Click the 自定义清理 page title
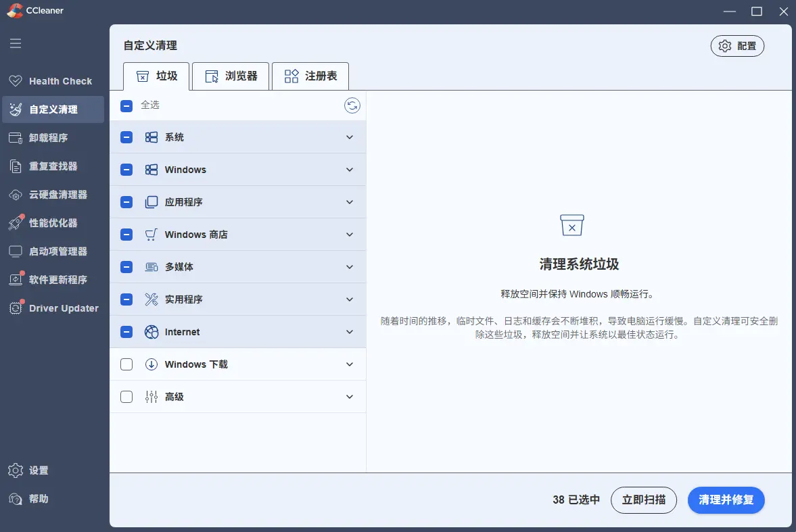This screenshot has width=796, height=532. (x=150, y=46)
